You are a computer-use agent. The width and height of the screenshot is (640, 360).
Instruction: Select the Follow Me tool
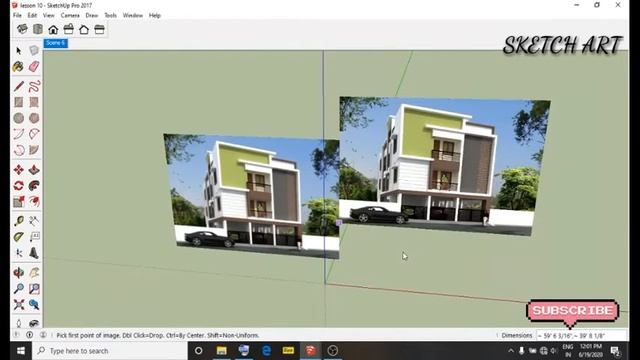pos(34,185)
